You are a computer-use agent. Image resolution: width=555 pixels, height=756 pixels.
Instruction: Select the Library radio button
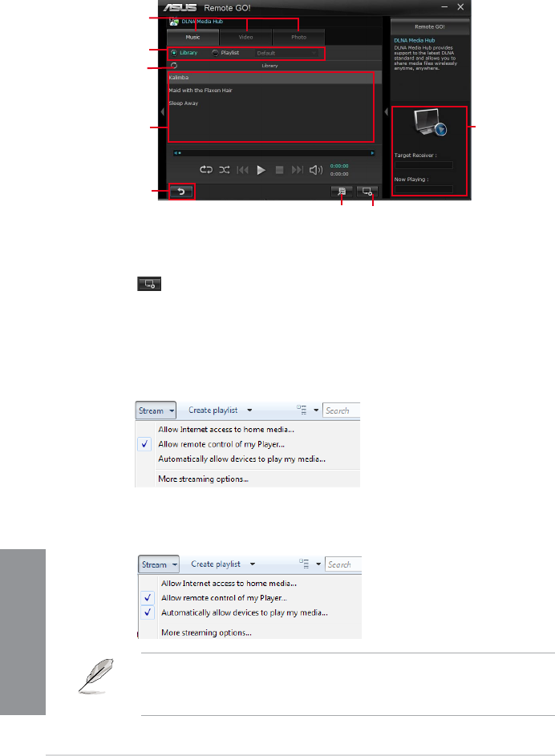click(174, 53)
